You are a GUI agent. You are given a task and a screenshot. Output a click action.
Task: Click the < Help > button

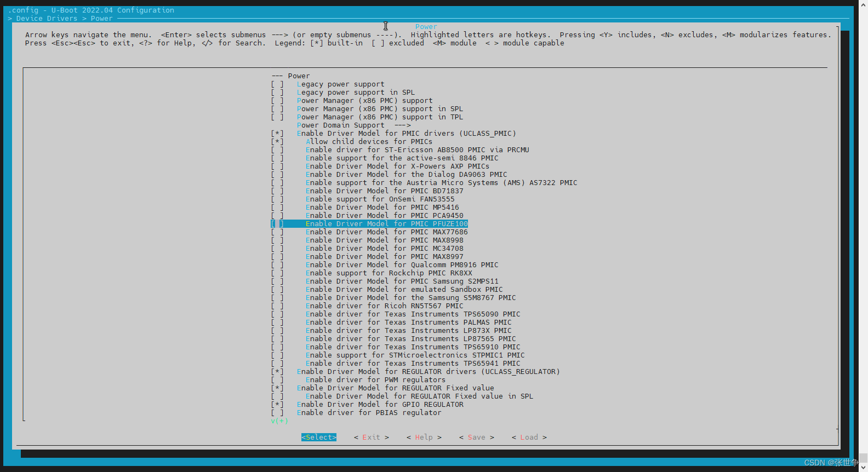tap(424, 438)
